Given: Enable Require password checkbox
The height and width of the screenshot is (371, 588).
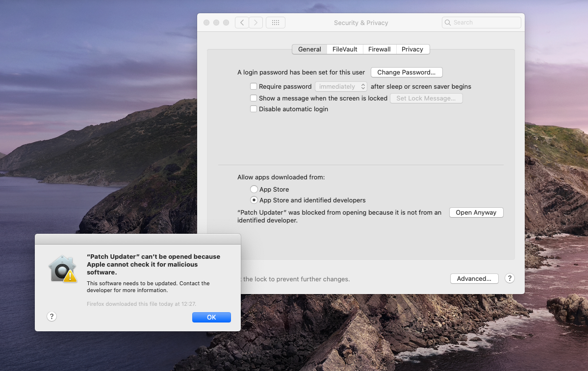Looking at the screenshot, I should (254, 87).
